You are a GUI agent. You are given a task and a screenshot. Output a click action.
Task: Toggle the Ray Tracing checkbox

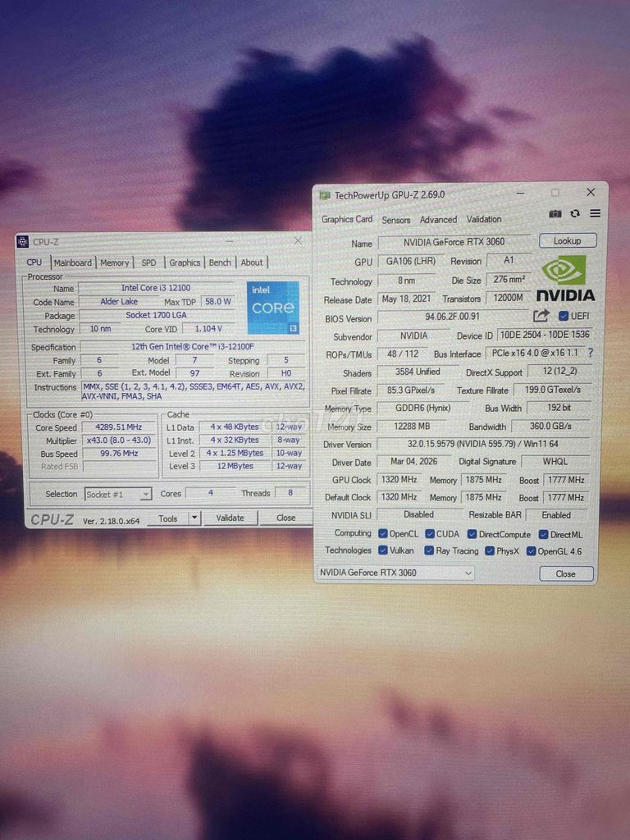[429, 551]
